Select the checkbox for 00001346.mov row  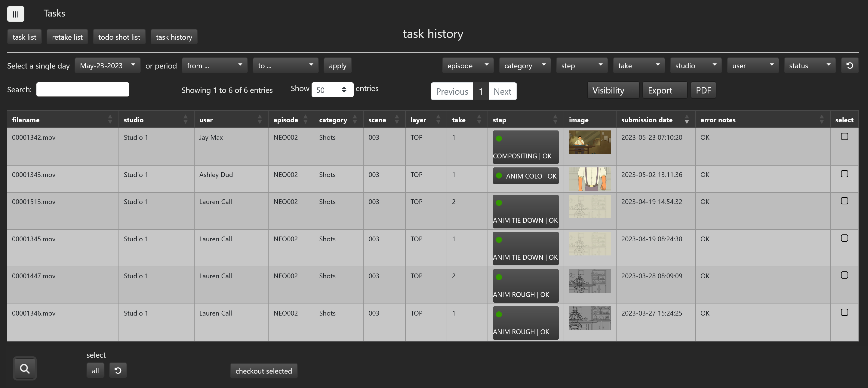(844, 312)
